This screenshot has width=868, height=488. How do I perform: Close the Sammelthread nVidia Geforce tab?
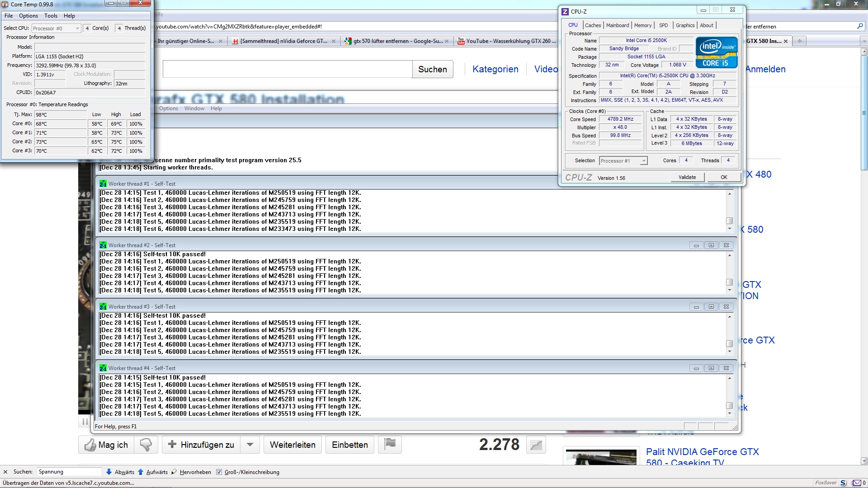(x=334, y=41)
